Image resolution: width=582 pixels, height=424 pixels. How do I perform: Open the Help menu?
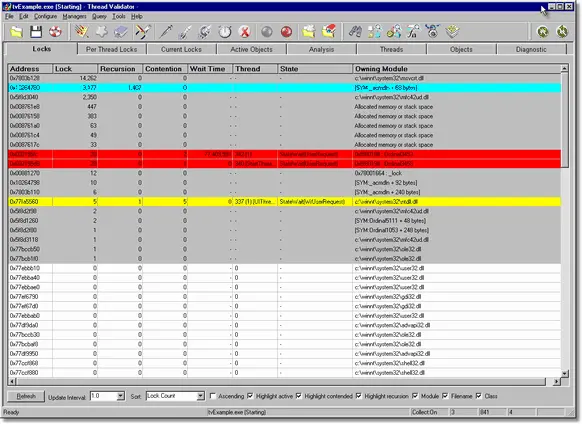click(137, 16)
